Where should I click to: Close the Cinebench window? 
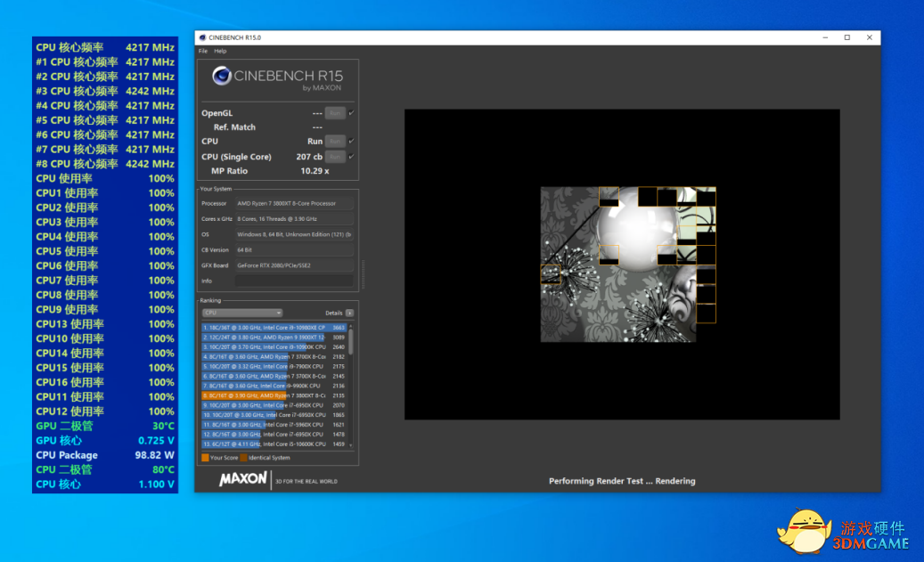869,37
